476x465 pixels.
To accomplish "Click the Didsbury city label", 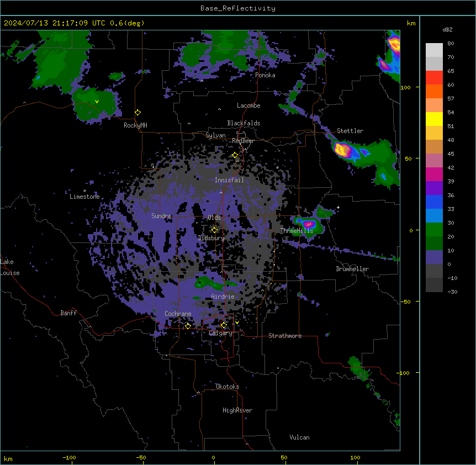I will click(211, 238).
